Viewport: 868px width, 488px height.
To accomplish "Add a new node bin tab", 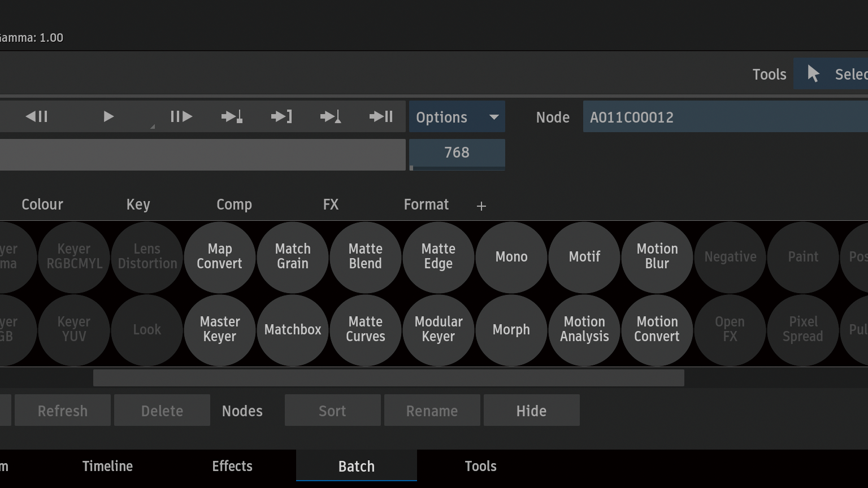I will click(481, 206).
